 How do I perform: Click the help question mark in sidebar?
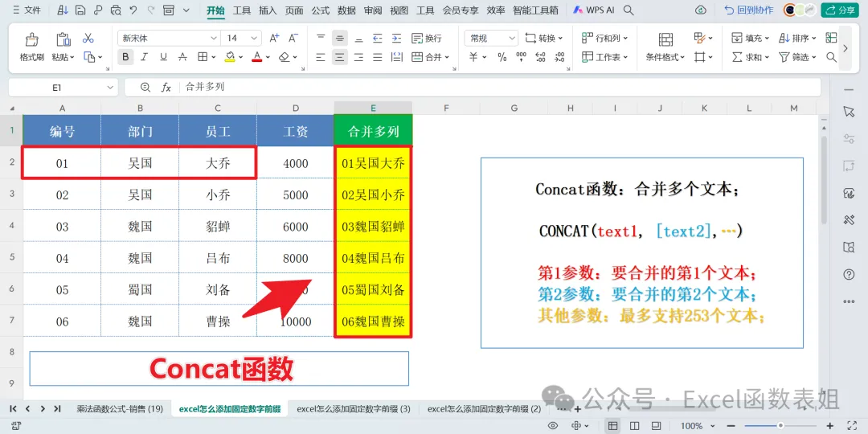click(x=849, y=275)
